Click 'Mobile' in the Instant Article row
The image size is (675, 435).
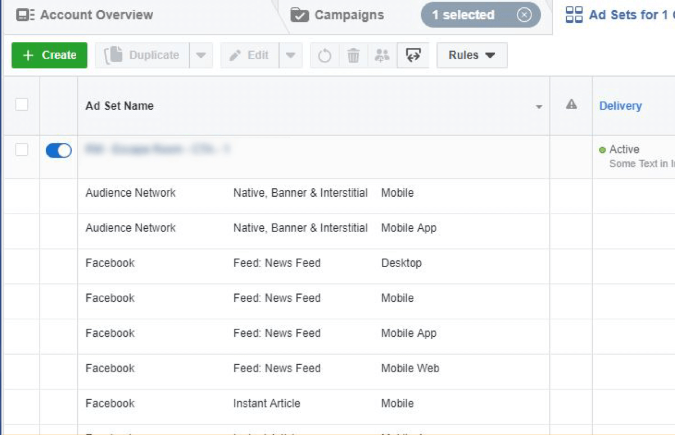click(x=397, y=404)
